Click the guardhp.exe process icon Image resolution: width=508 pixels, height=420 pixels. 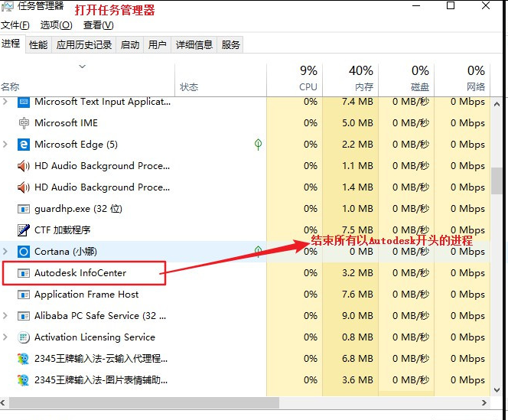pyautogui.click(x=23, y=209)
